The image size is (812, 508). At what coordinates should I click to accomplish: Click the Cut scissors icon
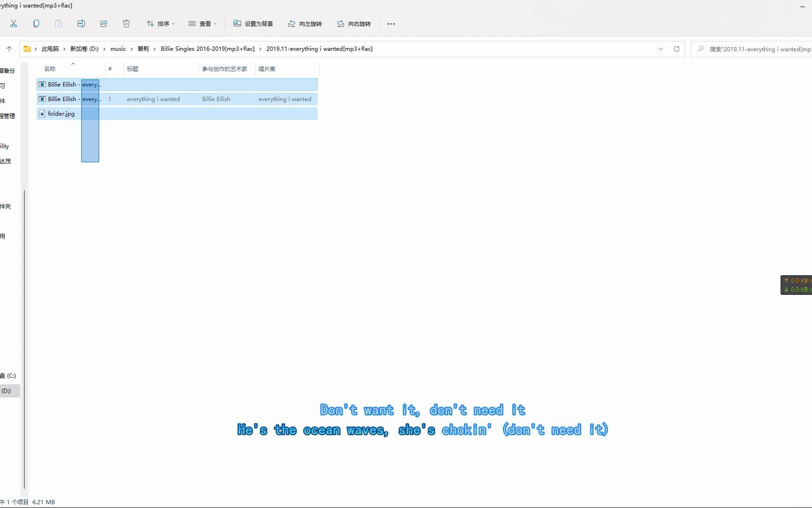coord(13,24)
